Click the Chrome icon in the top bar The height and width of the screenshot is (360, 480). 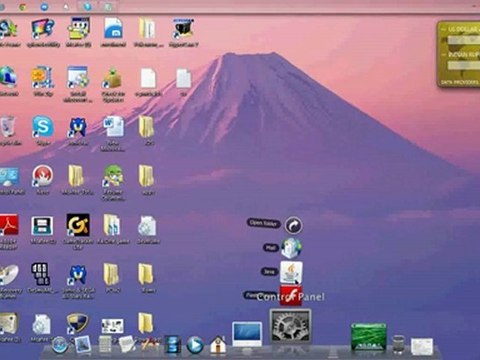point(22,6)
